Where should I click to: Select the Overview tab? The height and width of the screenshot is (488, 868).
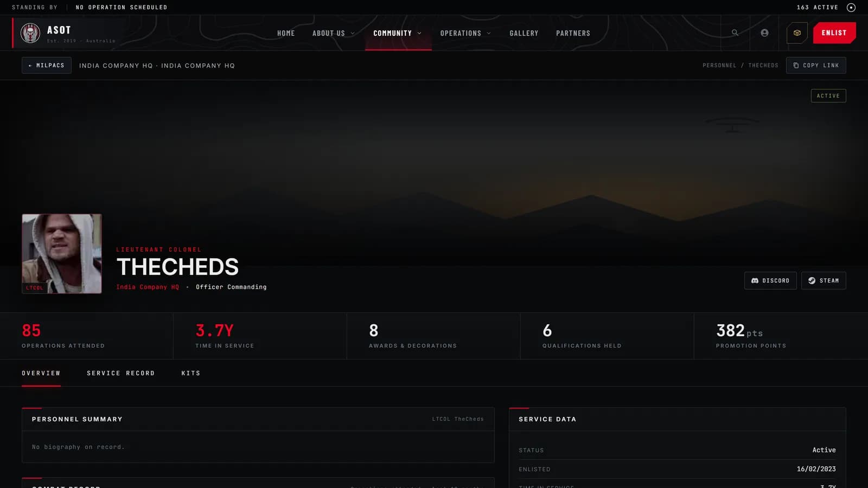pos(41,373)
